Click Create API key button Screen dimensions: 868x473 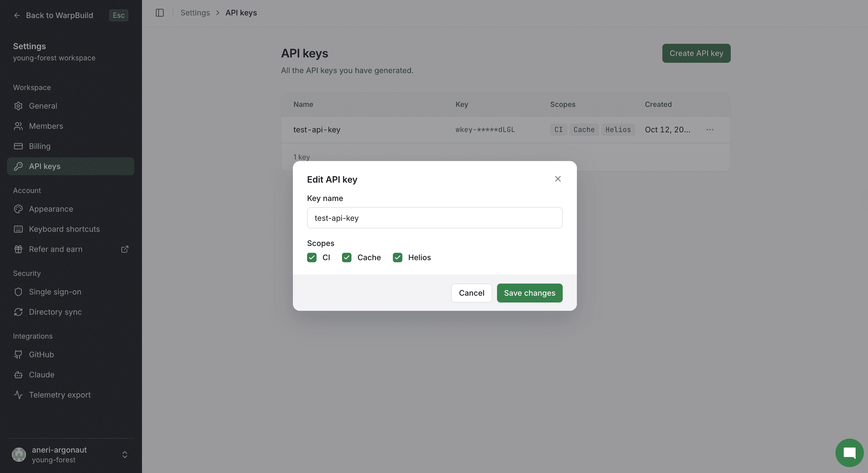(x=696, y=53)
